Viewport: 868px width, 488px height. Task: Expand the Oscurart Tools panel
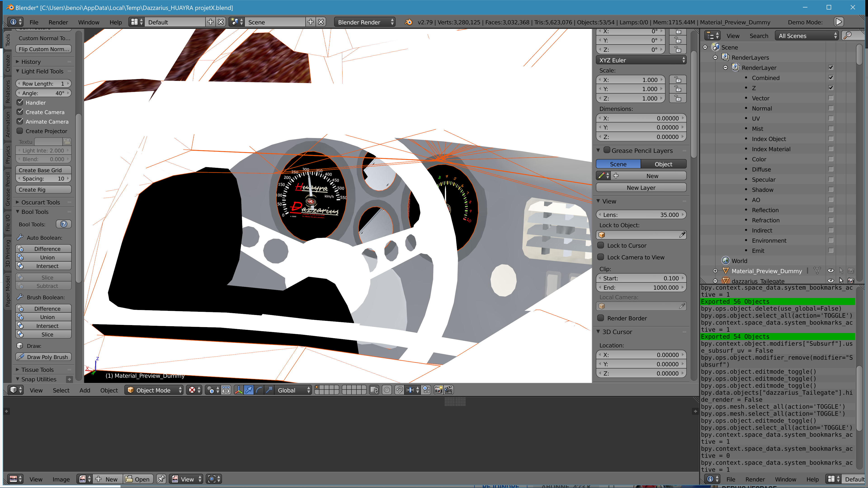pos(18,202)
